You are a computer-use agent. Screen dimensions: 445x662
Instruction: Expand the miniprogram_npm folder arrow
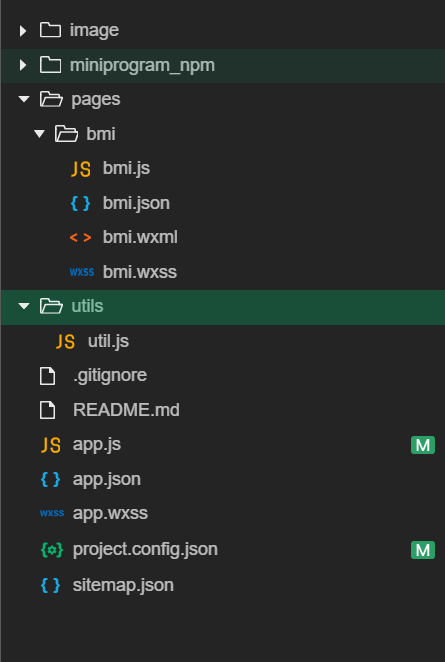coord(23,65)
